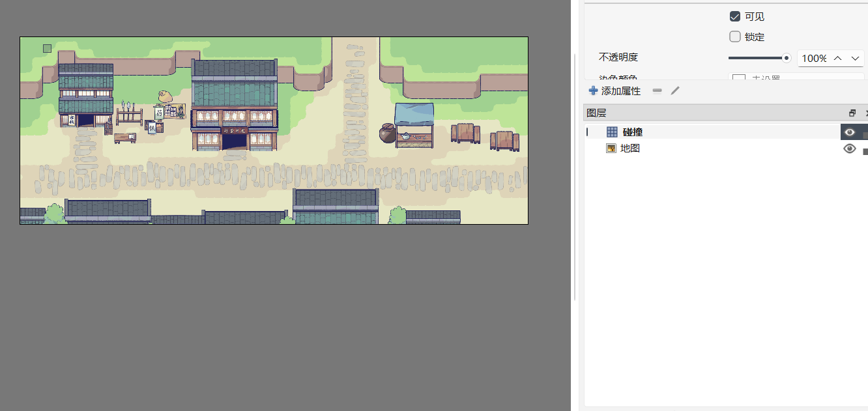The image size is (868, 411).
Task: Click the lock icon of 碰撞 layer
Action: pos(865,135)
